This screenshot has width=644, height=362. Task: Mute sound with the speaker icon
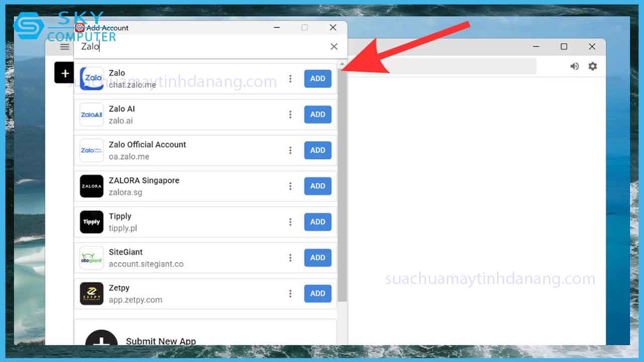[x=575, y=66]
